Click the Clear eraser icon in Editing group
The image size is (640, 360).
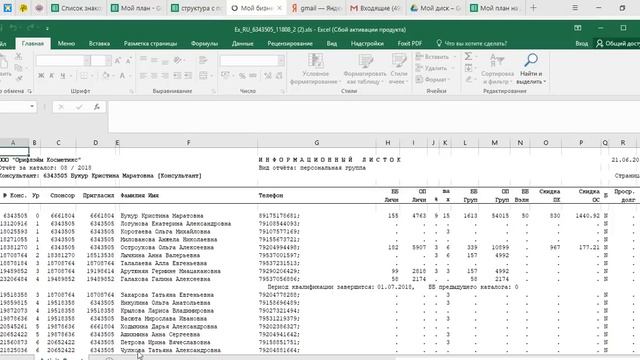(469, 79)
